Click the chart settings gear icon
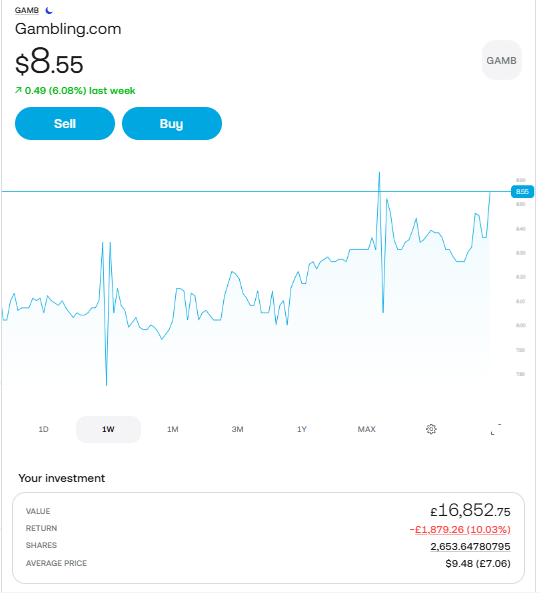This screenshot has height=593, width=540. coord(431,429)
